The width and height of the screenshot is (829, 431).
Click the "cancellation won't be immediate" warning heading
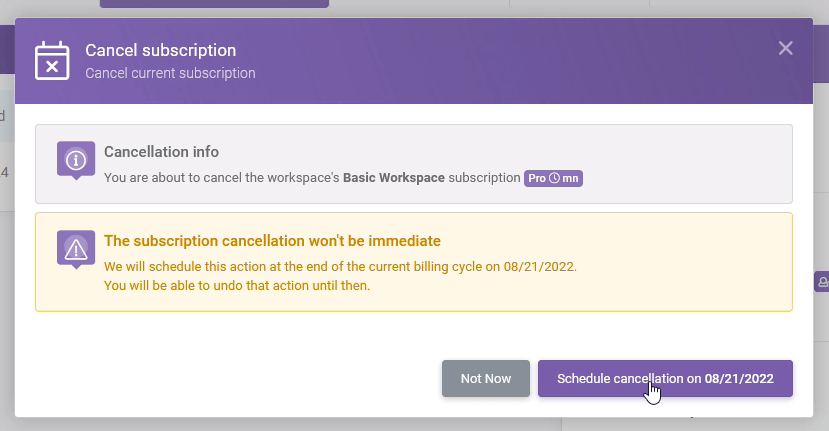272,241
